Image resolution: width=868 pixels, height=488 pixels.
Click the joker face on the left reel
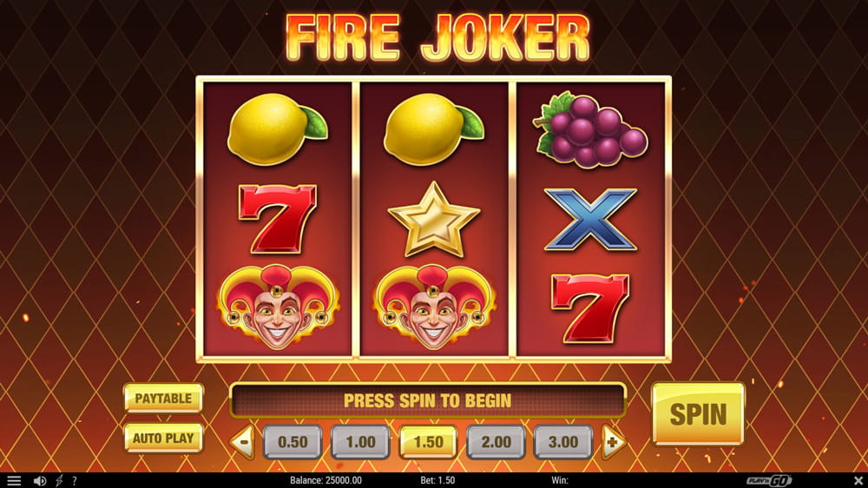[278, 307]
